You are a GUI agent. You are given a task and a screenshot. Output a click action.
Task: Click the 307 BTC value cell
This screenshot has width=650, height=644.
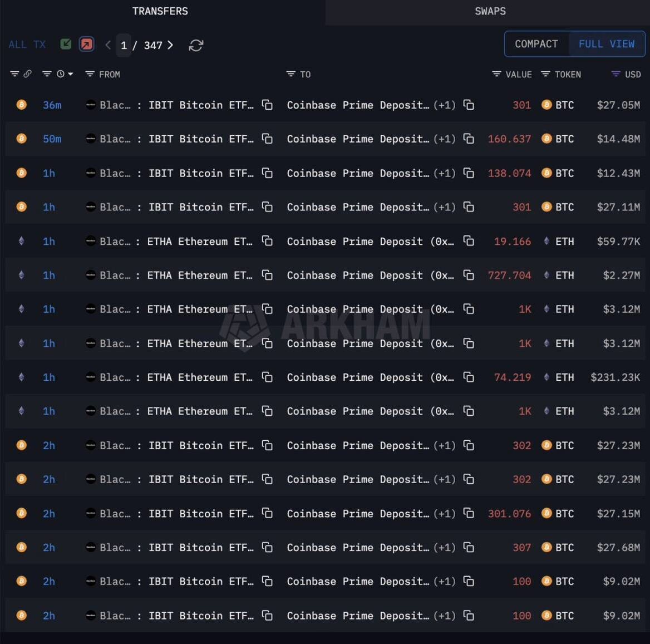(x=521, y=547)
